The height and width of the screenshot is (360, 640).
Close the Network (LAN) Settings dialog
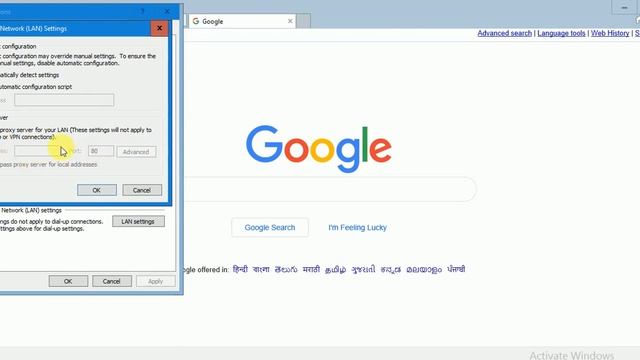point(160,28)
